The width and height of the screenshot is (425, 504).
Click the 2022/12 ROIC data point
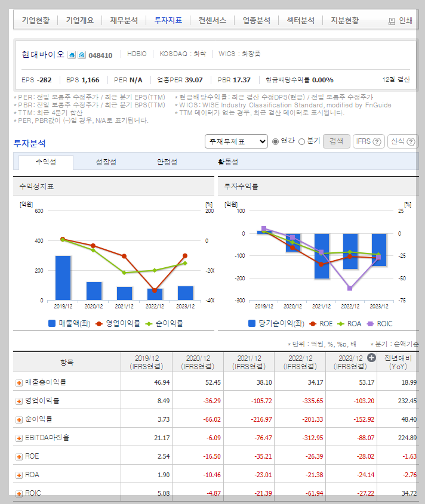[350, 288]
